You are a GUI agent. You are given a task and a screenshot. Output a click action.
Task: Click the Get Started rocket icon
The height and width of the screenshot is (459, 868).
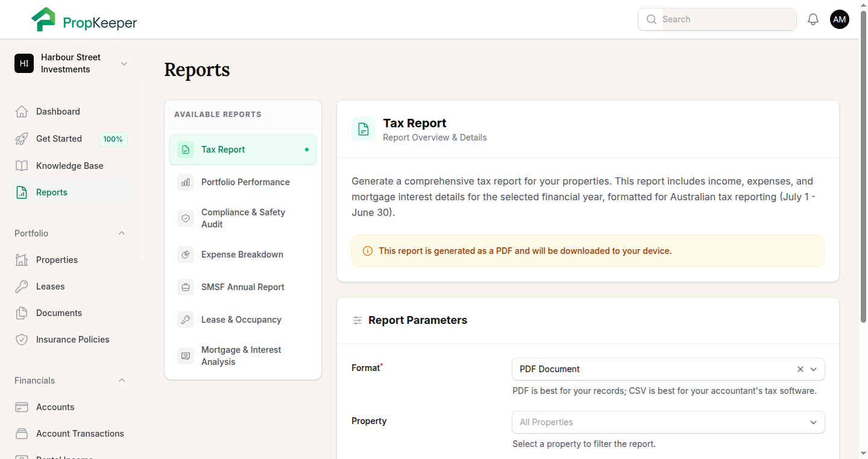(x=22, y=139)
